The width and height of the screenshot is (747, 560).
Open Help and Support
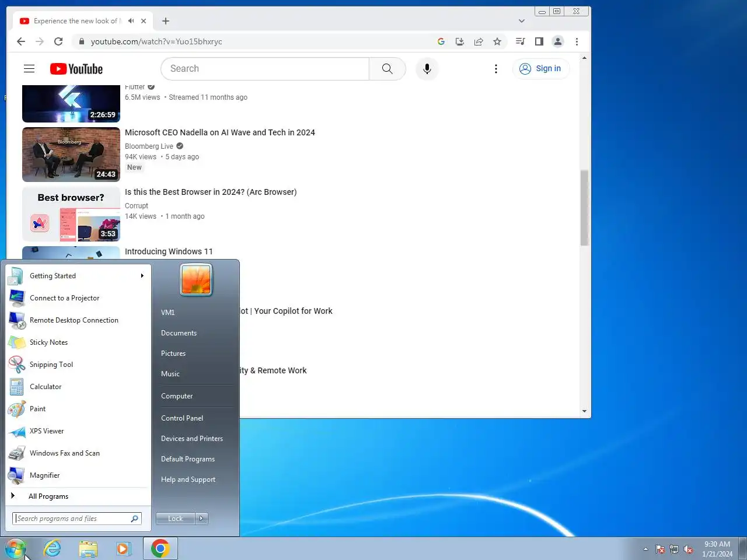[188, 480]
